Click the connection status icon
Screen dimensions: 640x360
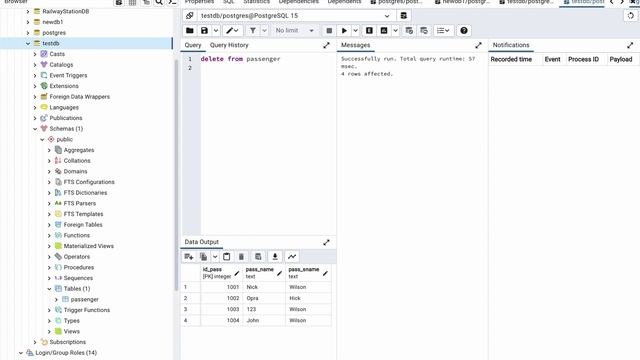(x=189, y=16)
